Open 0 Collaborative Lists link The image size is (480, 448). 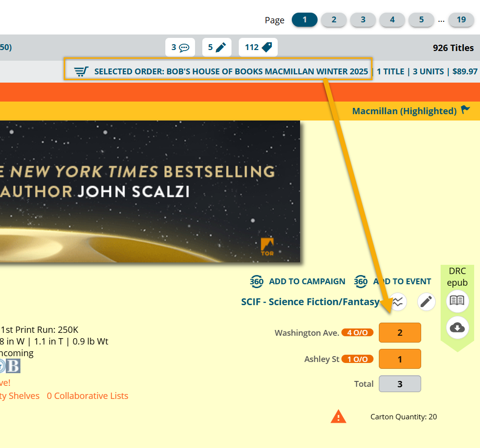tap(87, 396)
